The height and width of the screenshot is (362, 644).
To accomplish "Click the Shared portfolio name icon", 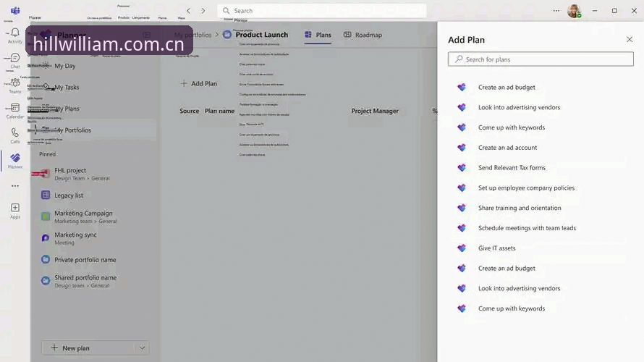I will pos(46,281).
